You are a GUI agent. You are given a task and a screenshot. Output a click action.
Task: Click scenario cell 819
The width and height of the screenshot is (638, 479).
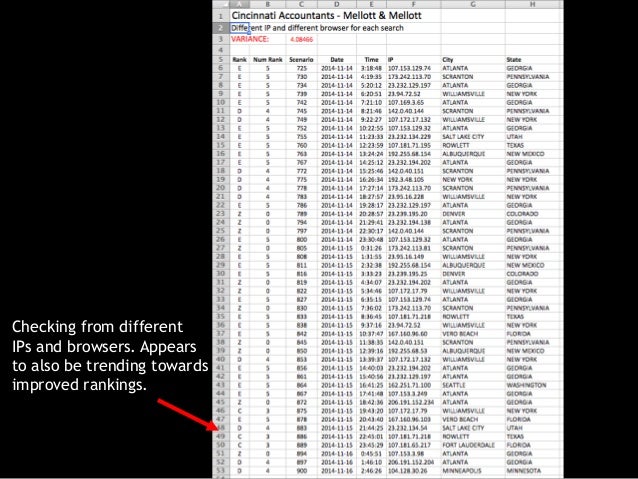click(302, 282)
